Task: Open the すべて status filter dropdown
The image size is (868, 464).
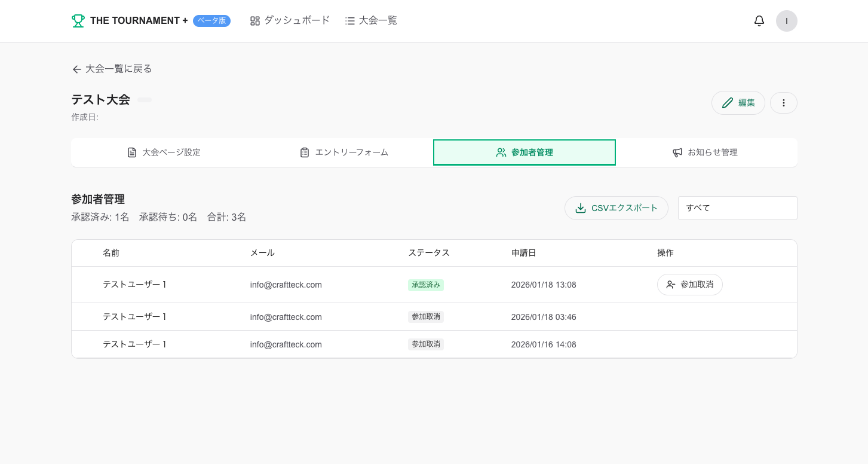Action: [737, 208]
